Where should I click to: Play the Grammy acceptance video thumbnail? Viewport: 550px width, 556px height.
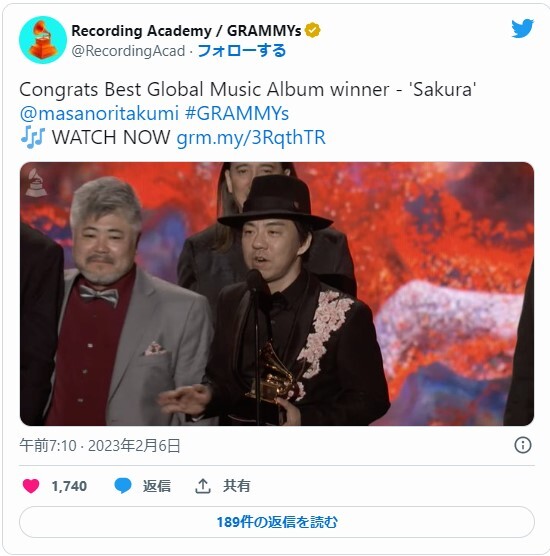click(x=277, y=294)
